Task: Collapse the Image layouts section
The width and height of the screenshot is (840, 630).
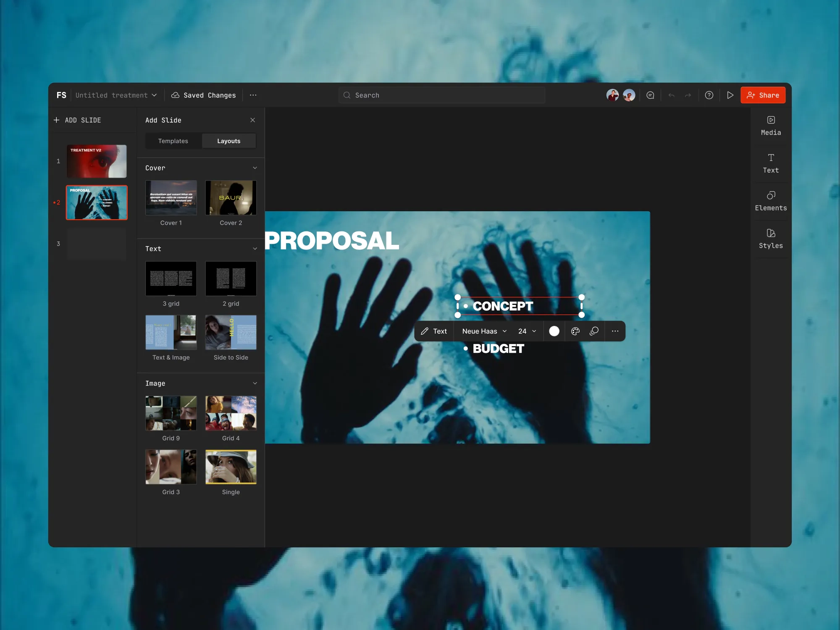Action: [255, 383]
